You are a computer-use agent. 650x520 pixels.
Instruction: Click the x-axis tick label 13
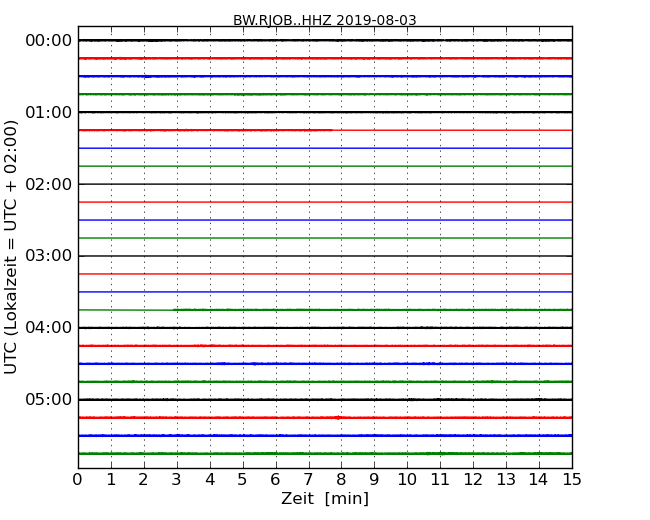pyautogui.click(x=506, y=480)
